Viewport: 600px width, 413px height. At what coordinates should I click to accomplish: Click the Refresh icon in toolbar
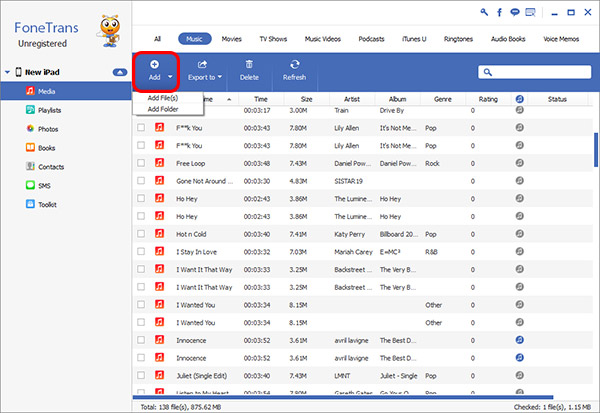[x=294, y=64]
